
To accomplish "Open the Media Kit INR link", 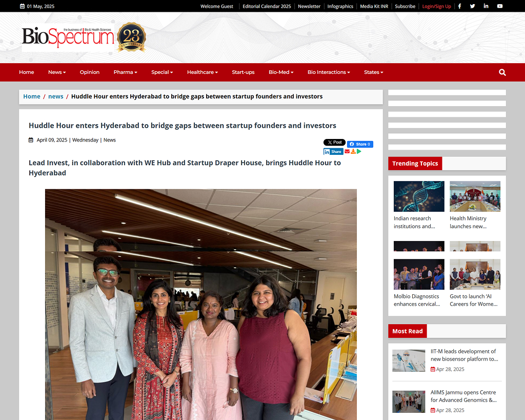I will (374, 6).
